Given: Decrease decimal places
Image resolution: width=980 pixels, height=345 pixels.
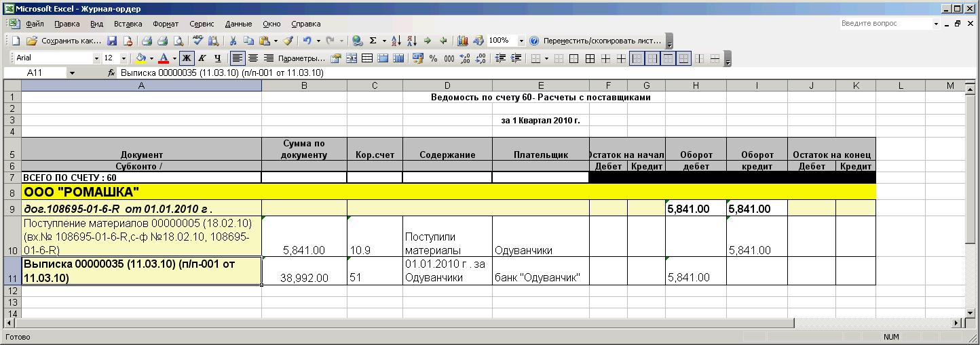Looking at the screenshot, I should [x=482, y=58].
